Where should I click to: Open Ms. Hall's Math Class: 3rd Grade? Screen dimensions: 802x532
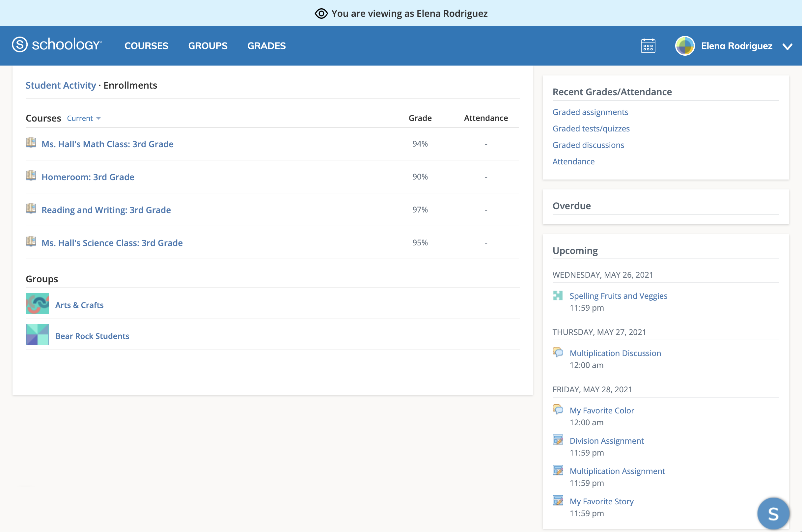pyautogui.click(x=107, y=144)
